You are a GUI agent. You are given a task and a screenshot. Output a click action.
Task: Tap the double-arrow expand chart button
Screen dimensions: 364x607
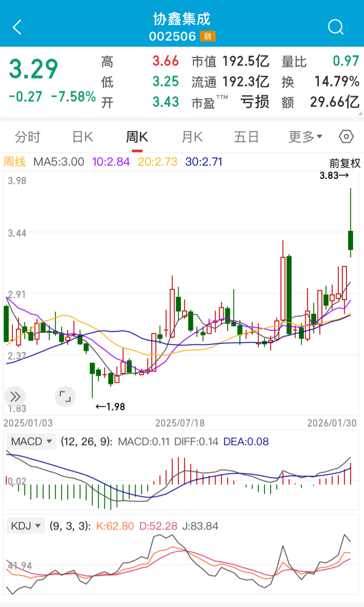(15, 397)
